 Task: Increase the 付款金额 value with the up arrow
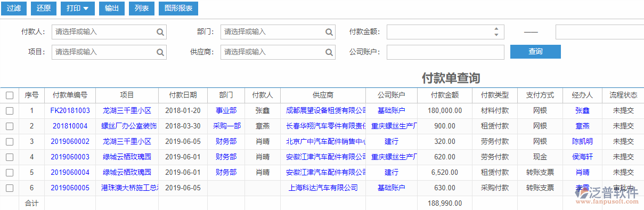[496, 29]
